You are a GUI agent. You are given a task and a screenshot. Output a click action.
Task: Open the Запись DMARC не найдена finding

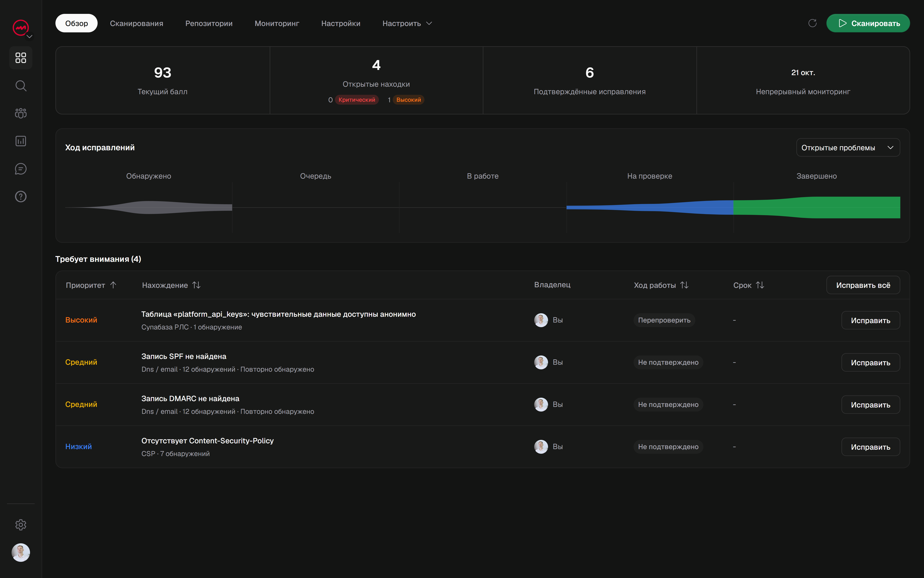click(x=190, y=398)
